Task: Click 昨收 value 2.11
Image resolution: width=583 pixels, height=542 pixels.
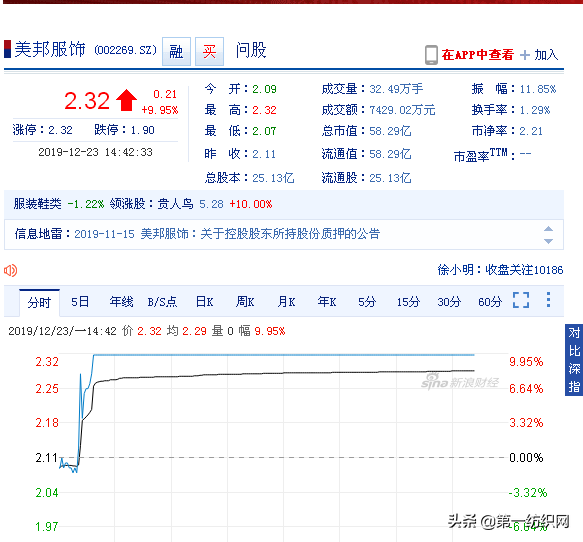Action: point(264,154)
